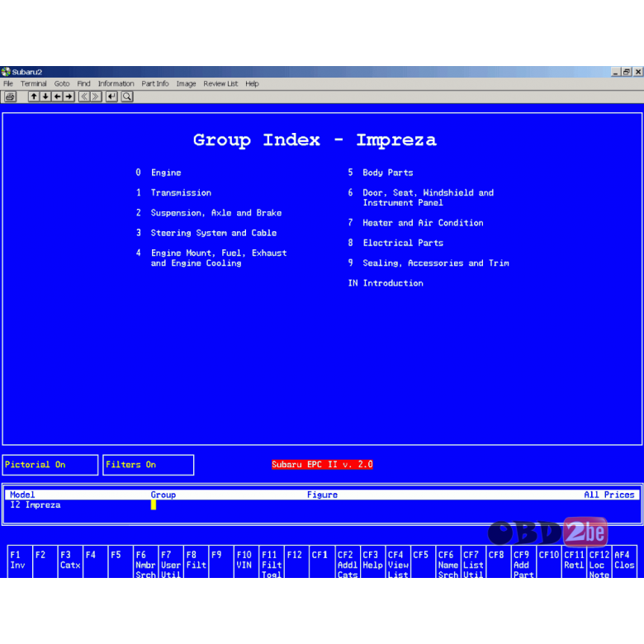Click the F3 Catx function key
The width and height of the screenshot is (644, 644).
point(70,561)
